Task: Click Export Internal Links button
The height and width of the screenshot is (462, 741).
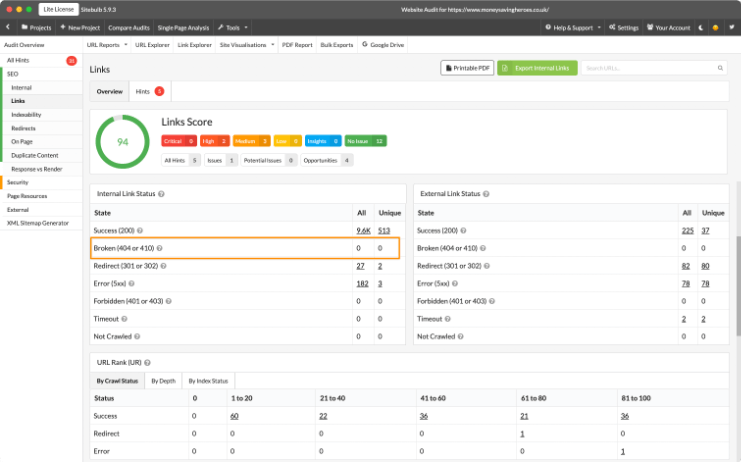Action: [538, 68]
